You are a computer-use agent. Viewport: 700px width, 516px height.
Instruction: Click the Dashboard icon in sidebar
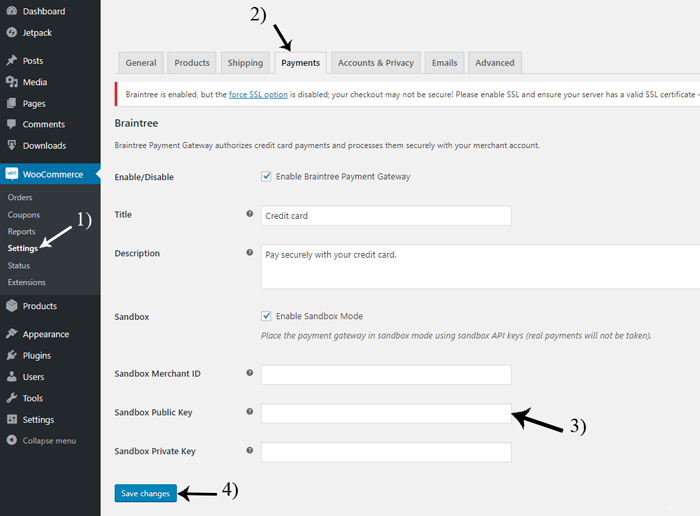pyautogui.click(x=12, y=11)
